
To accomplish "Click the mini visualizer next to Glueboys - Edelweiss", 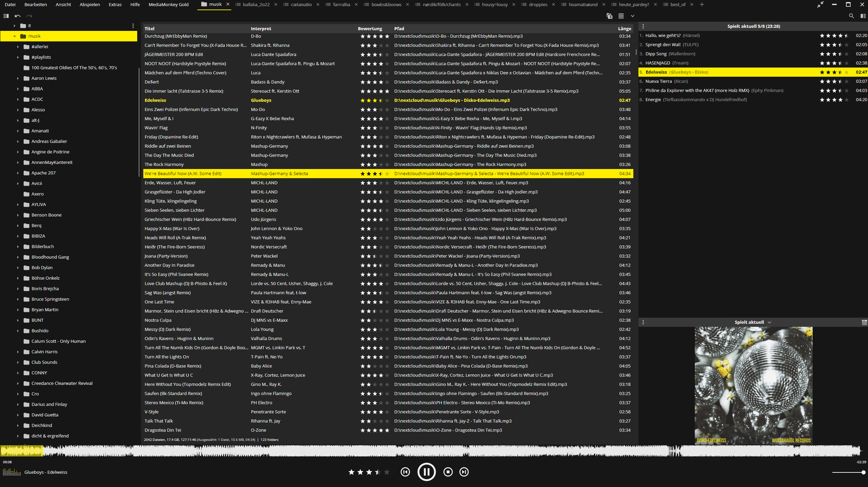I will pos(12,472).
